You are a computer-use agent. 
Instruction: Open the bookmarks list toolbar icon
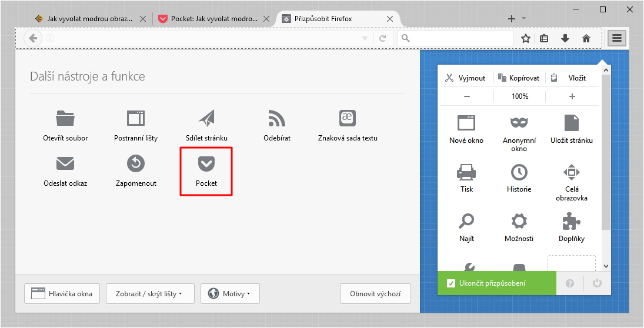pos(544,38)
